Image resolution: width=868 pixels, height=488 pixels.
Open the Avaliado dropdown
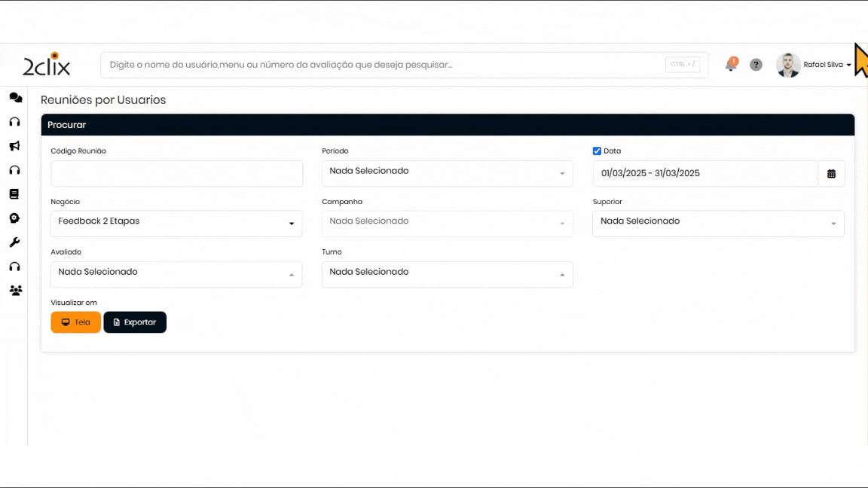176,273
